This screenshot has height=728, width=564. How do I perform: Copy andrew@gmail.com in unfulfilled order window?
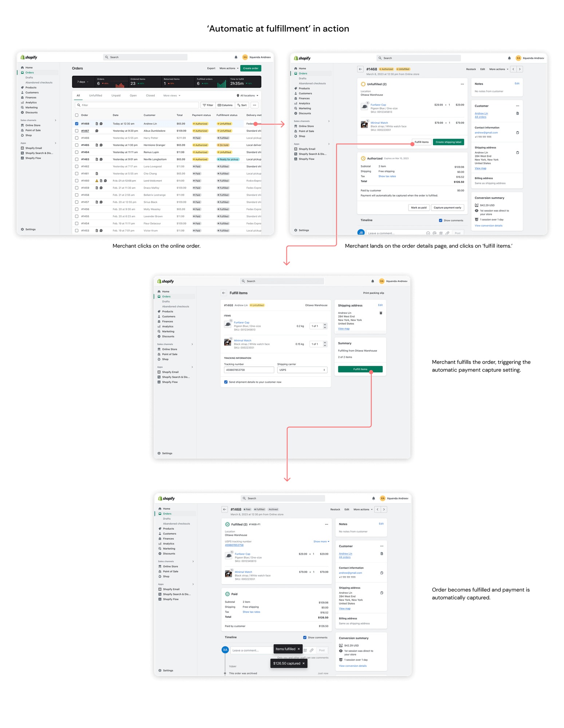[517, 132]
